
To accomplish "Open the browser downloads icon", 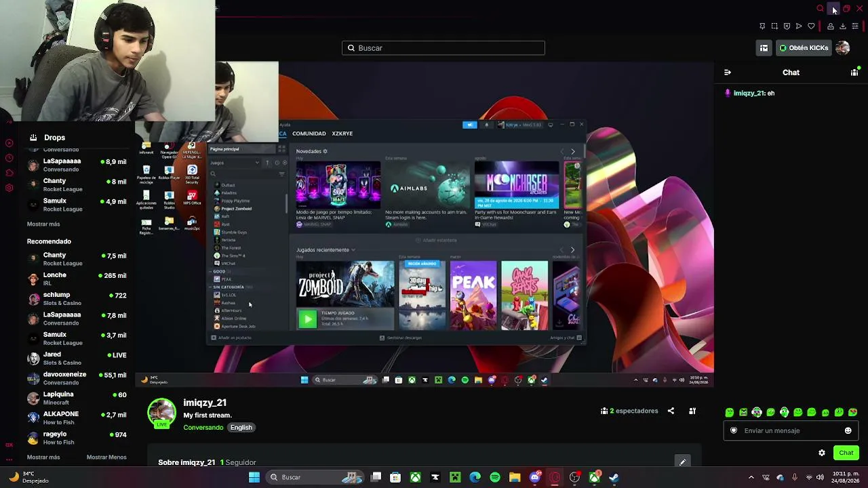I will (843, 26).
